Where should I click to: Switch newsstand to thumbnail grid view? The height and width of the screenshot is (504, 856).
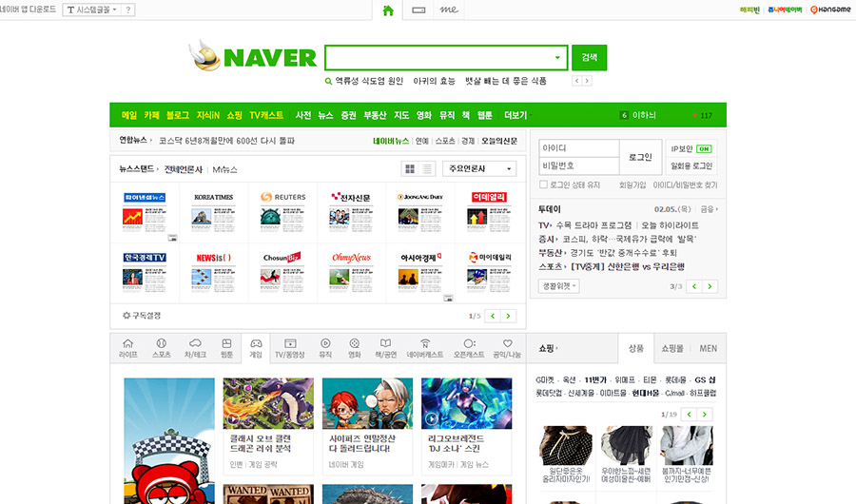[x=410, y=168]
